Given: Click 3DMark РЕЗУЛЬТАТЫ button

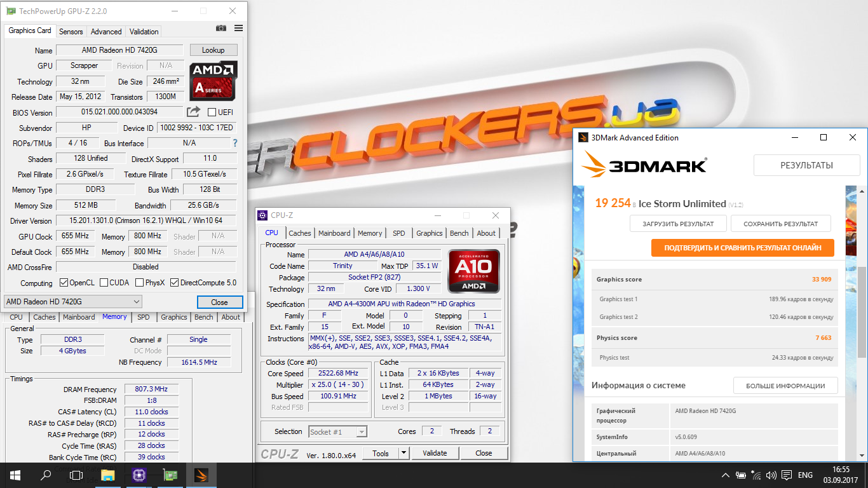Looking at the screenshot, I should pyautogui.click(x=806, y=165).
